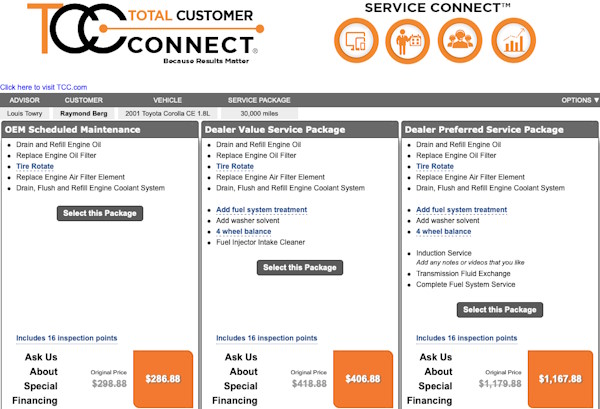Viewport: 600px width, 409px height.
Task: Click the orange $1,167.88 price box
Action: pos(560,379)
